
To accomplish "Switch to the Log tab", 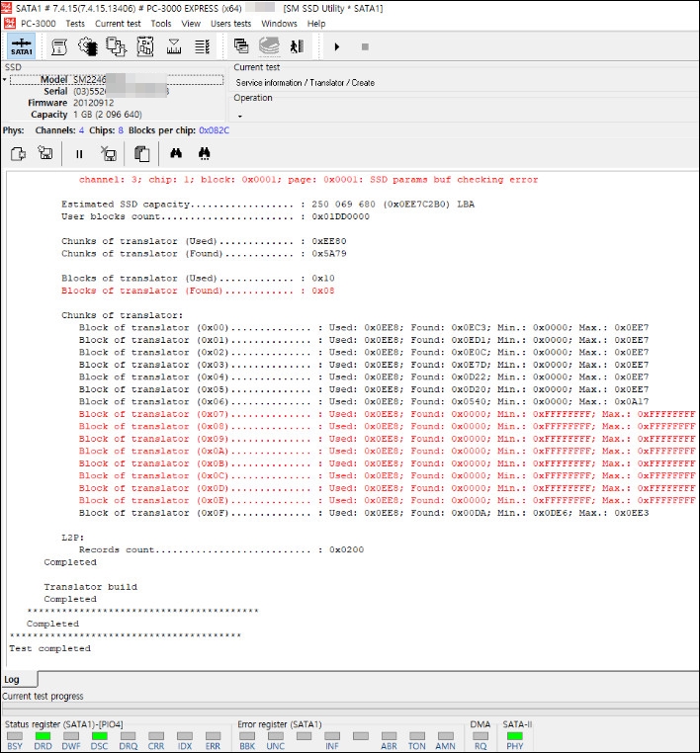I will click(x=19, y=680).
